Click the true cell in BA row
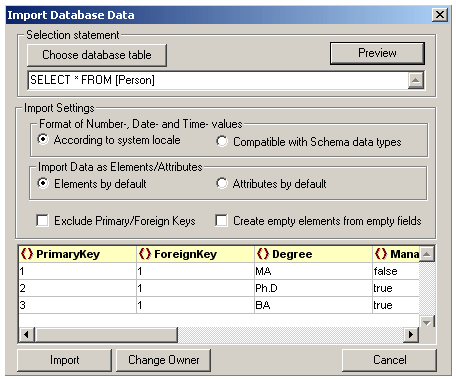Viewport: 456px width, 379px height. coord(396,305)
